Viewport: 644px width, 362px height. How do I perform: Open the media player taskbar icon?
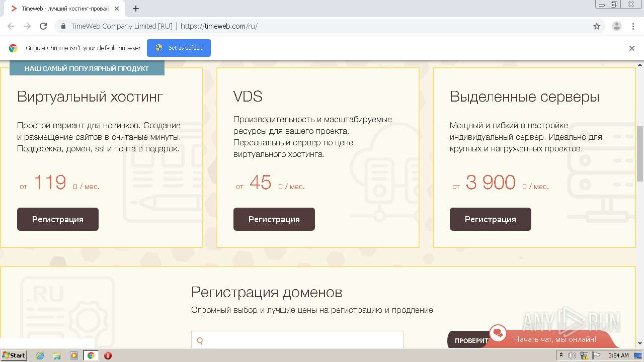point(73,355)
